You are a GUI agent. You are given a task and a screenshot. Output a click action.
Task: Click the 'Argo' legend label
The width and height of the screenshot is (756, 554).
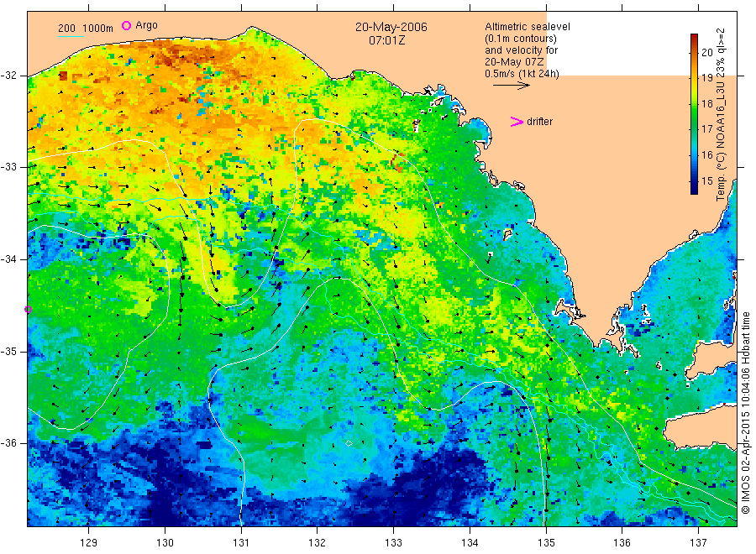tap(146, 25)
